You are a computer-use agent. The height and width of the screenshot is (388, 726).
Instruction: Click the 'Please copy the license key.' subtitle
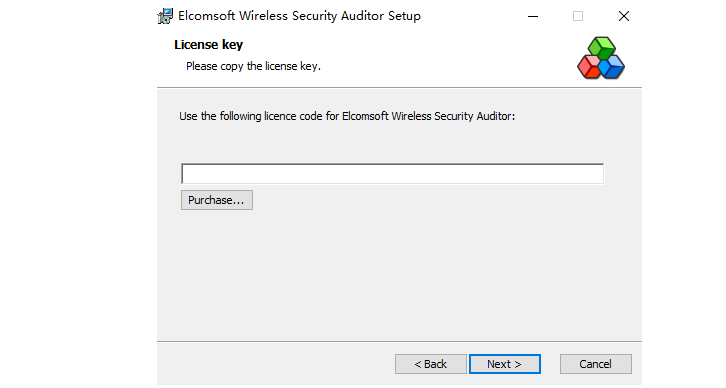(253, 66)
